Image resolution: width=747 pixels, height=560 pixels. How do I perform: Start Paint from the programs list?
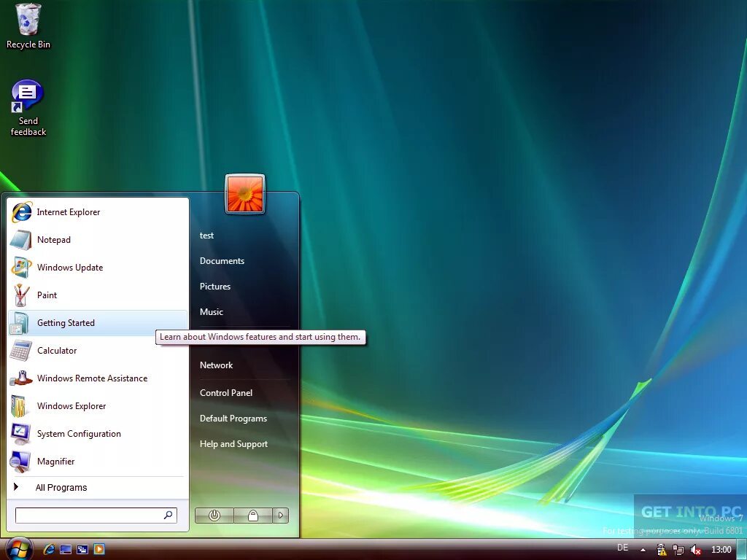(98, 295)
